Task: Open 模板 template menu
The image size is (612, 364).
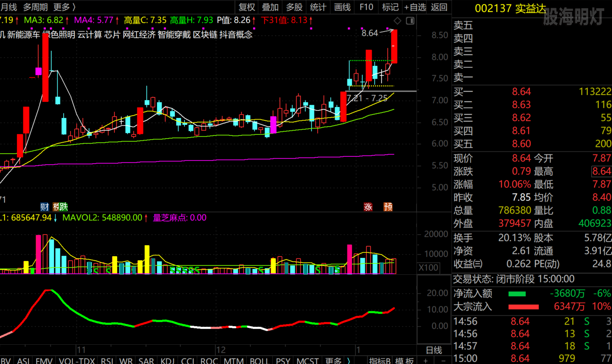Action: click(x=405, y=361)
